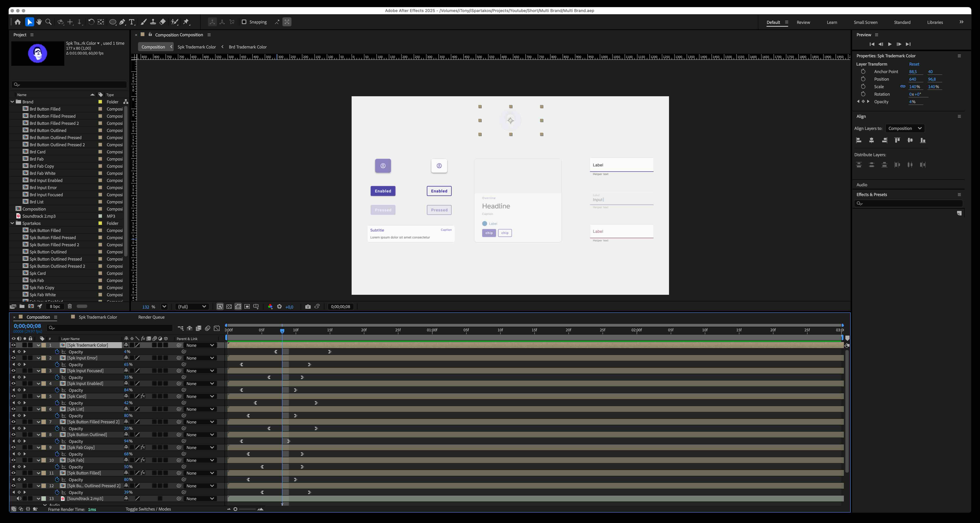Screen dimensions: 980x523
Task: Select the Ellipse shape tool
Action: [113, 22]
